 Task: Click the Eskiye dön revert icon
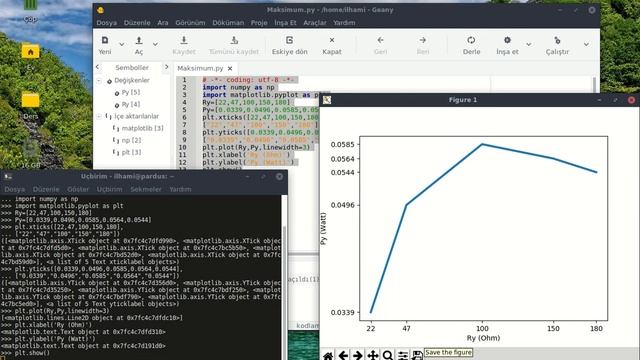(x=289, y=40)
